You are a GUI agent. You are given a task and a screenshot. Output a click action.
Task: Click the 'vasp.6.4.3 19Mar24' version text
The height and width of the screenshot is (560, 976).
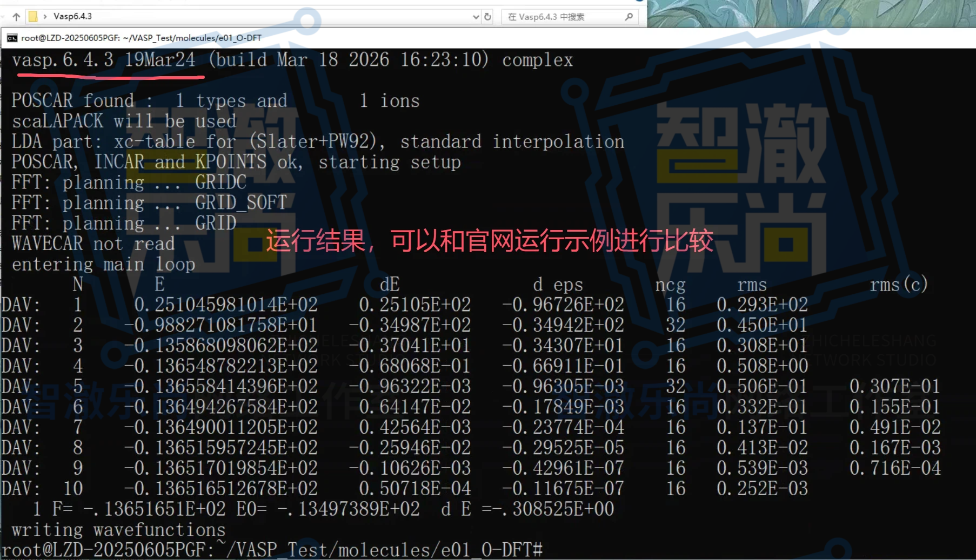point(104,60)
